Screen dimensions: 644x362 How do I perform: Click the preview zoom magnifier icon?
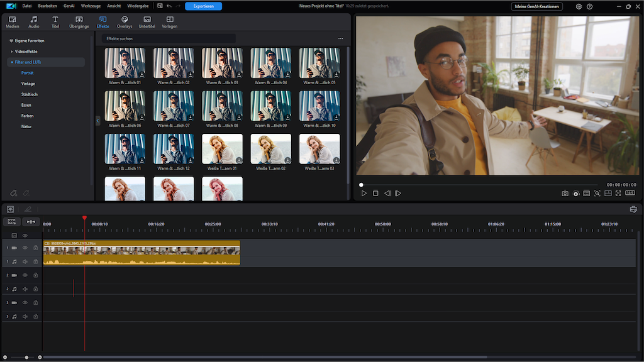pos(597,194)
